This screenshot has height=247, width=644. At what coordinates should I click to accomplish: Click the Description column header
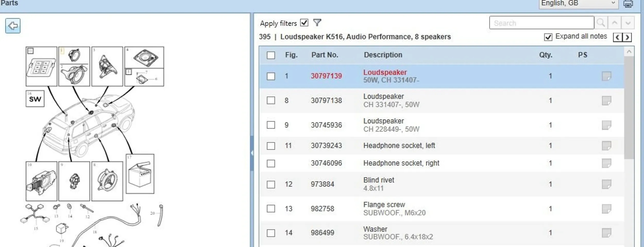tap(383, 55)
